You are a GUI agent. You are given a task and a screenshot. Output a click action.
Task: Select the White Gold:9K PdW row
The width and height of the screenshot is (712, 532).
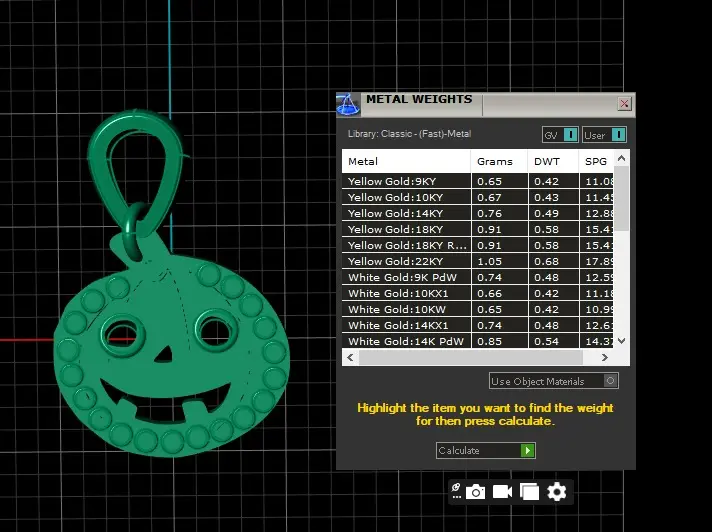click(x=478, y=277)
